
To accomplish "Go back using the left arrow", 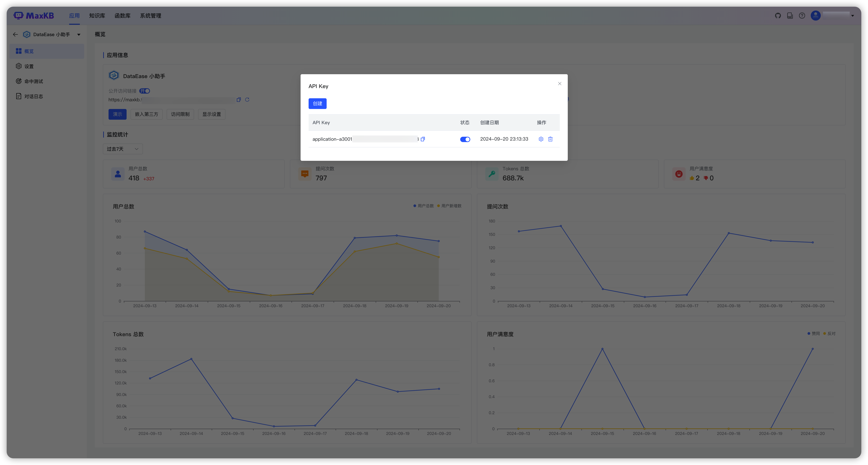I will tap(15, 34).
